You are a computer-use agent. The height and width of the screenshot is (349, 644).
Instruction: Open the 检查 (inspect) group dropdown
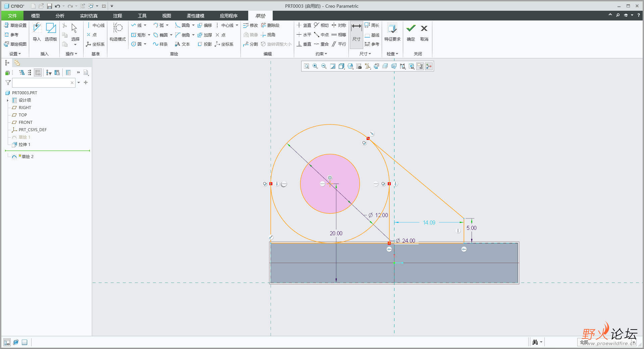(x=392, y=54)
